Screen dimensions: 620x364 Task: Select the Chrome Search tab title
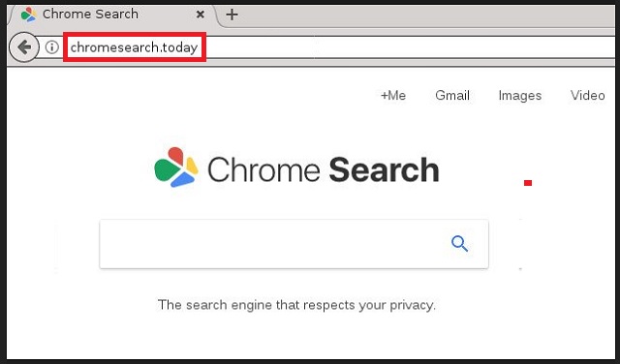point(90,15)
